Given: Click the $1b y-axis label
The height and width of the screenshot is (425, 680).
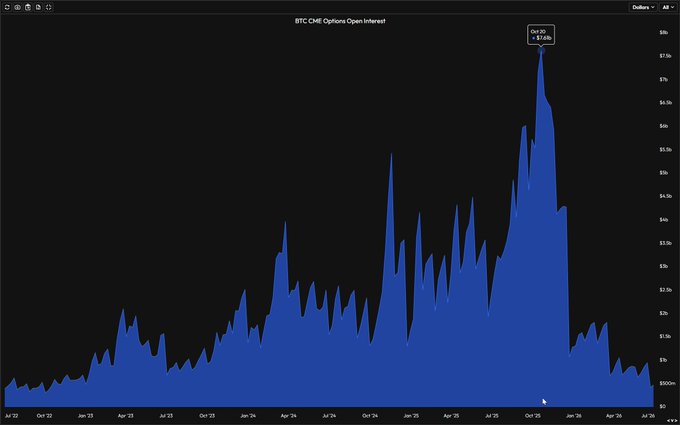Looking at the screenshot, I should tap(665, 360).
